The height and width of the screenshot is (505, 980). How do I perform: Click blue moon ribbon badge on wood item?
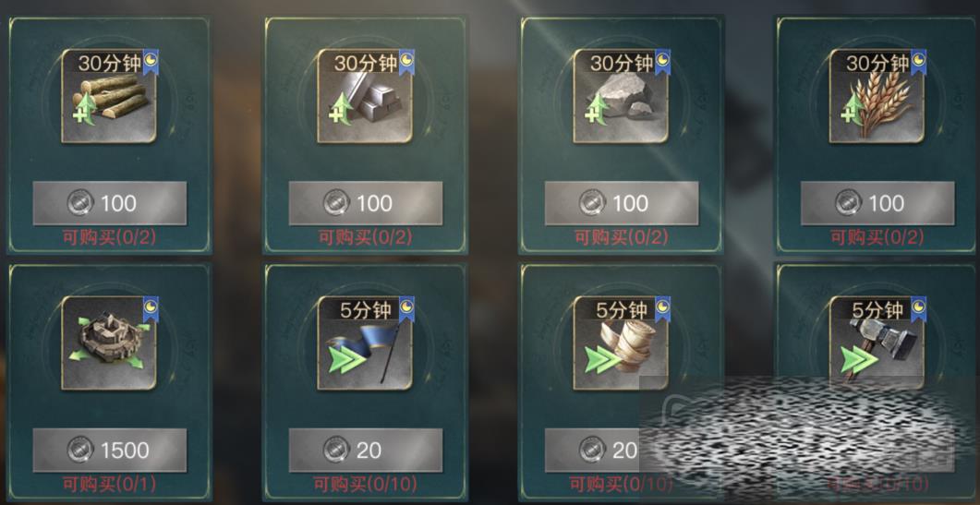[x=151, y=63]
